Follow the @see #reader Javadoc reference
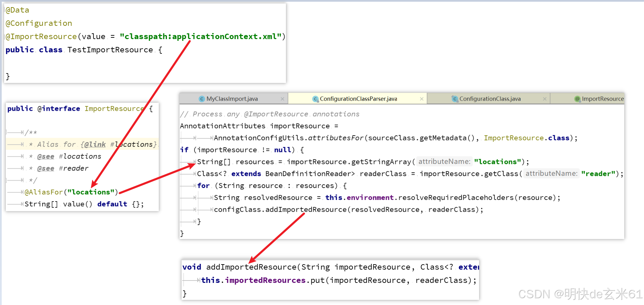Screen dimensions: 644x305 (63, 168)
